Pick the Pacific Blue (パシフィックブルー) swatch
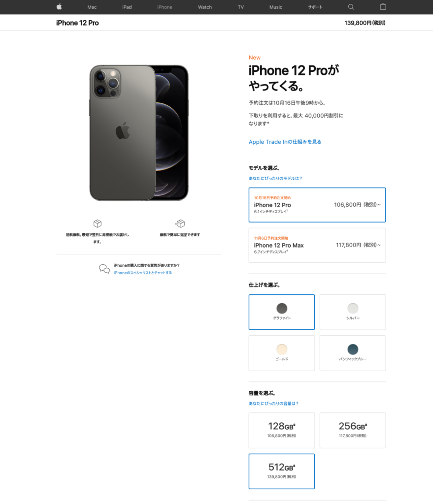 [353, 353]
